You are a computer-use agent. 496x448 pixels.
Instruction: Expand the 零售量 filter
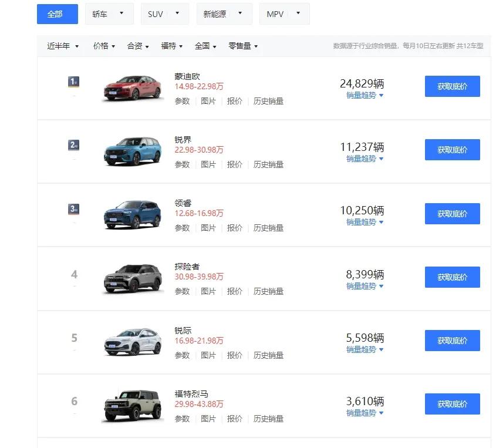[x=243, y=46]
